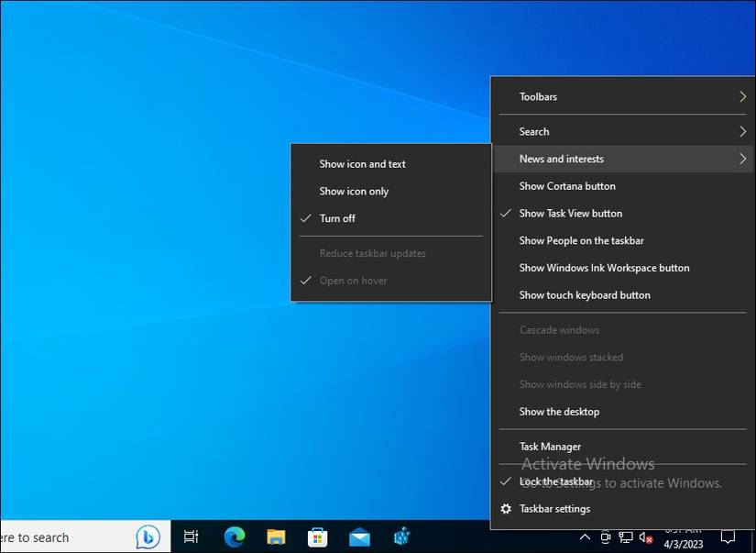Click greyed Show windows side by side
Screen dimensions: 756x553
click(623, 384)
